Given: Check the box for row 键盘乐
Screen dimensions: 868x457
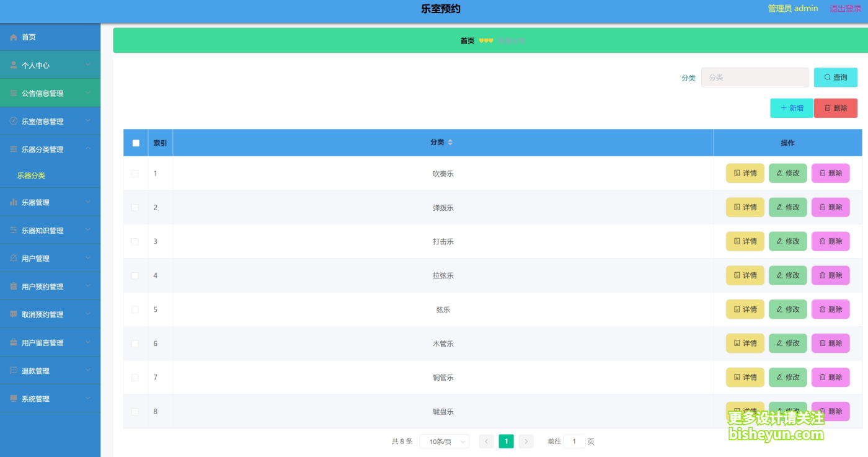Looking at the screenshot, I should (135, 411).
